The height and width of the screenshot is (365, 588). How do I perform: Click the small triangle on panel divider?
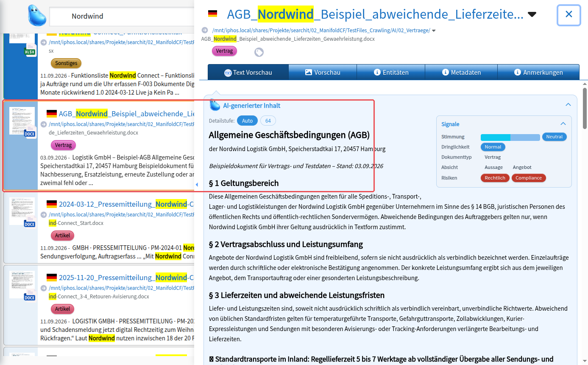point(196,185)
